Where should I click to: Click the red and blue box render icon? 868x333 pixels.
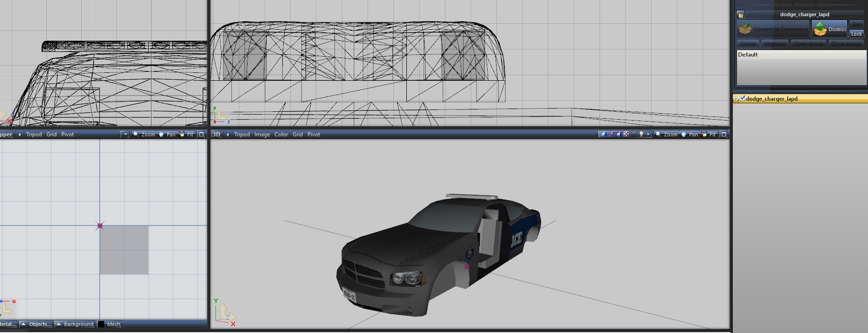point(619,134)
